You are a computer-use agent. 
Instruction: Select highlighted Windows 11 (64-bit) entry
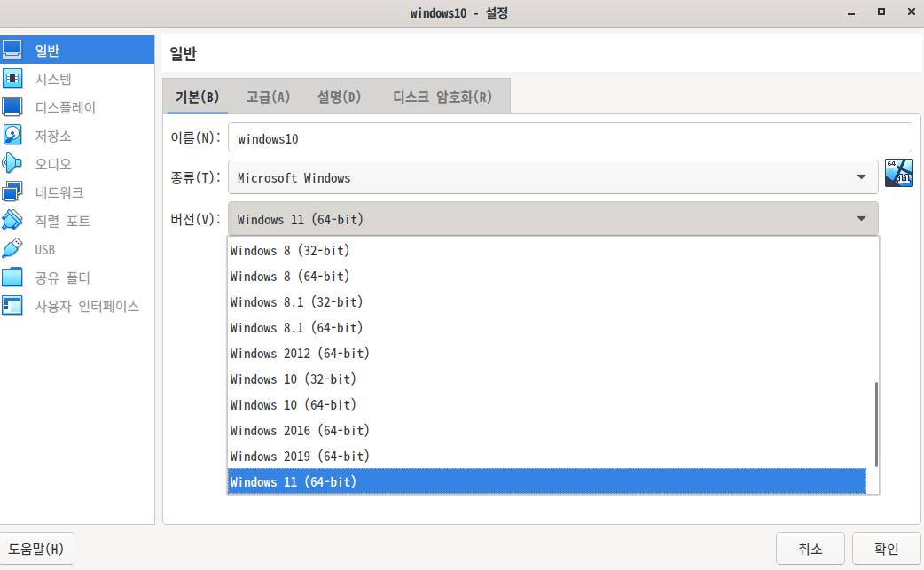tap(547, 481)
